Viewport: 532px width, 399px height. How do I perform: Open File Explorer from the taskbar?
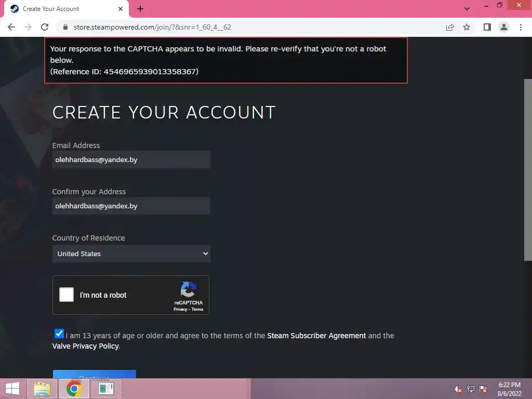(42, 389)
